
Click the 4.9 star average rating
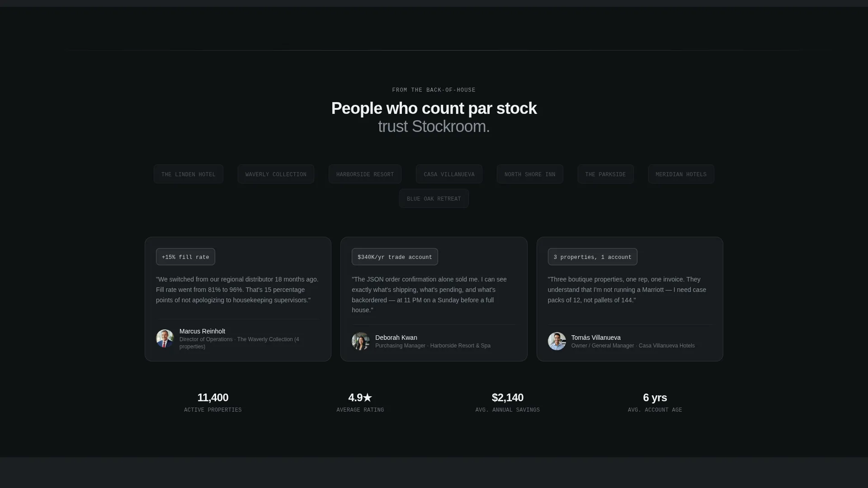pos(360,398)
